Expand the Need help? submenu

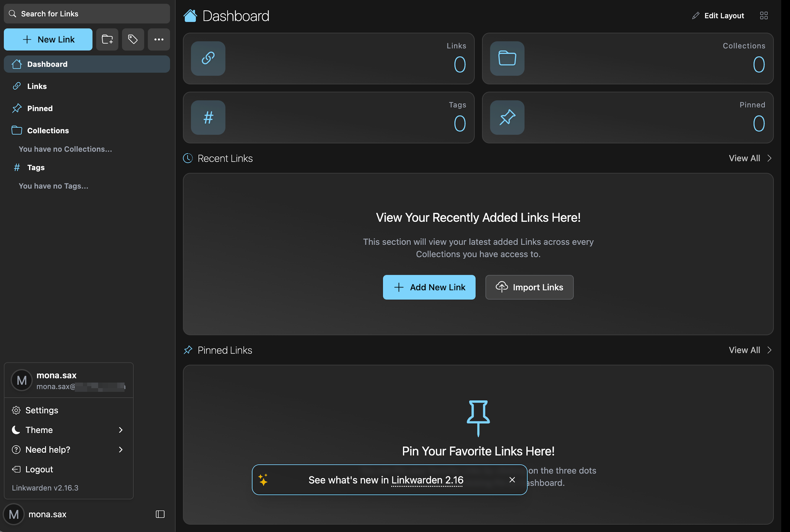[x=68, y=449]
